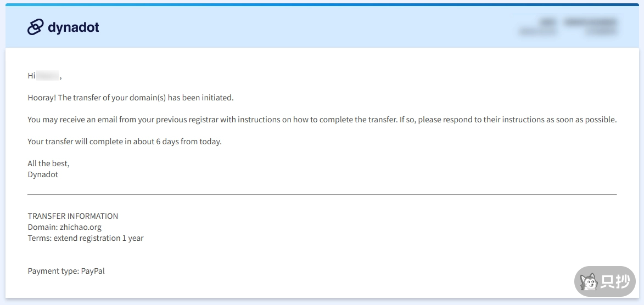The width and height of the screenshot is (644, 305).
Task: Click the "Hooray!" transfer initiated sentence
Action: 131,98
